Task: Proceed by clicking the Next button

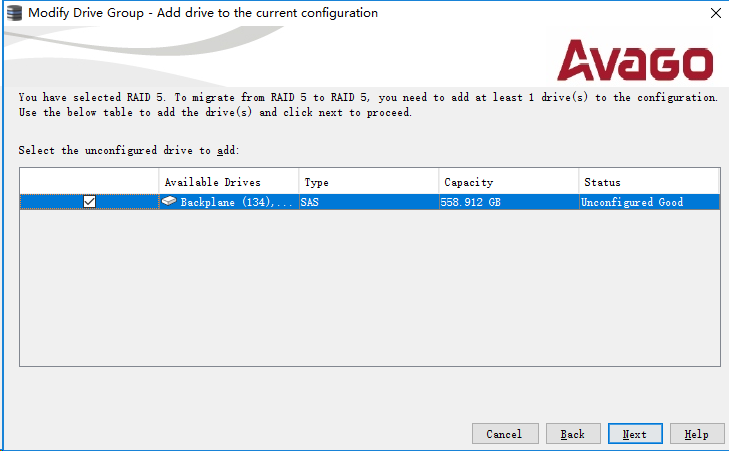Action: pyautogui.click(x=635, y=434)
